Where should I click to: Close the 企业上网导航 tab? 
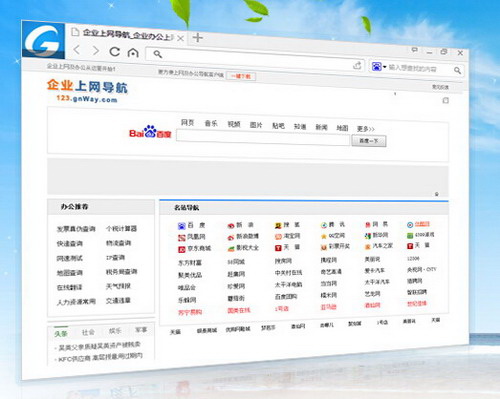[x=180, y=38]
